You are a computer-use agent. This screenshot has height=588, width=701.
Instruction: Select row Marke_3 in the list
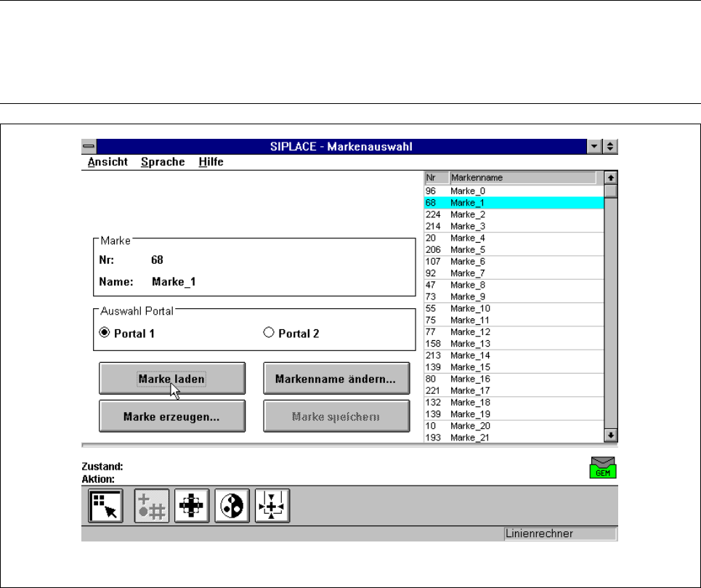tap(514, 226)
